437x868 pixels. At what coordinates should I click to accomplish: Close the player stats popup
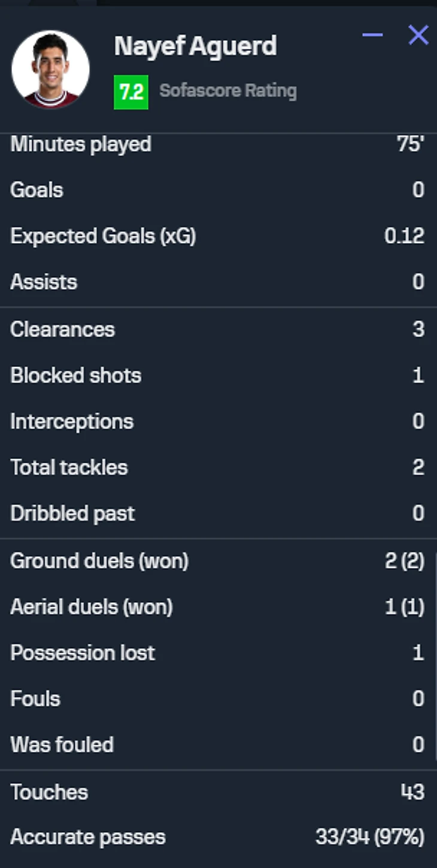pos(418,35)
